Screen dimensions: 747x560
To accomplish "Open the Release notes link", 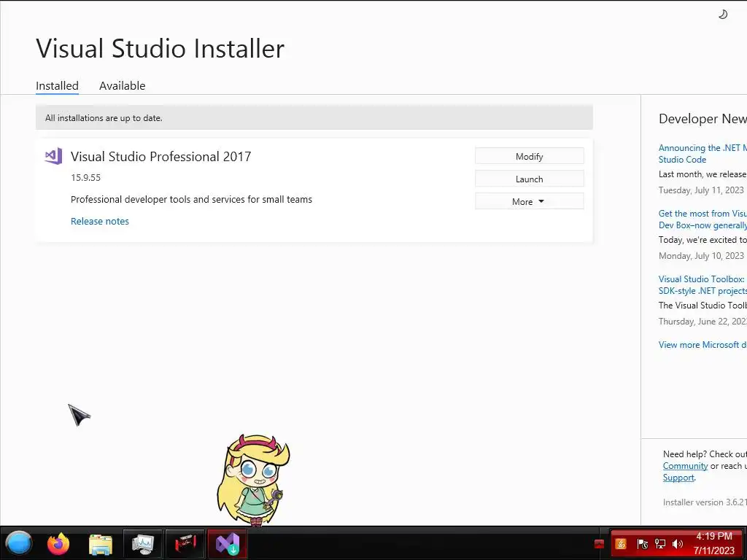I will tap(99, 221).
